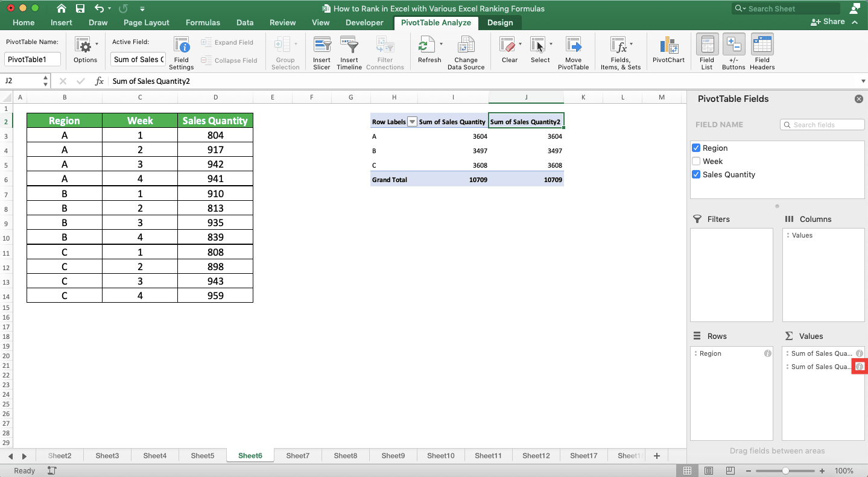Expand the formula bar
The image size is (868, 477).
(863, 81)
